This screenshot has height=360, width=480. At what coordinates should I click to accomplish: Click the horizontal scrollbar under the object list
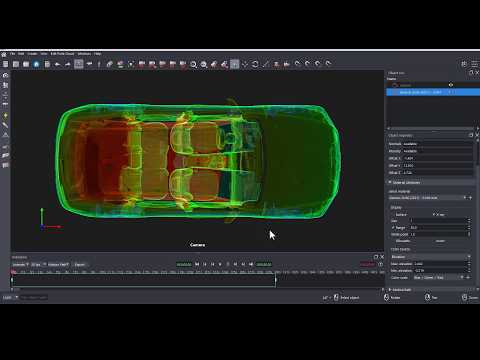point(432,128)
